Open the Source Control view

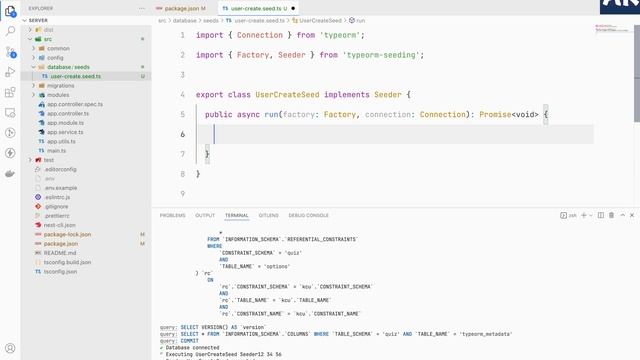pyautogui.click(x=10, y=52)
